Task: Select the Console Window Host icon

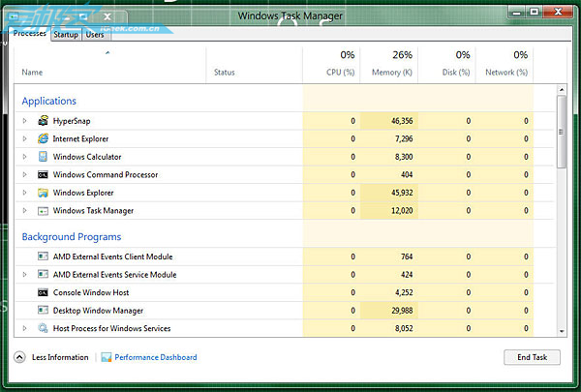Action: click(x=43, y=292)
